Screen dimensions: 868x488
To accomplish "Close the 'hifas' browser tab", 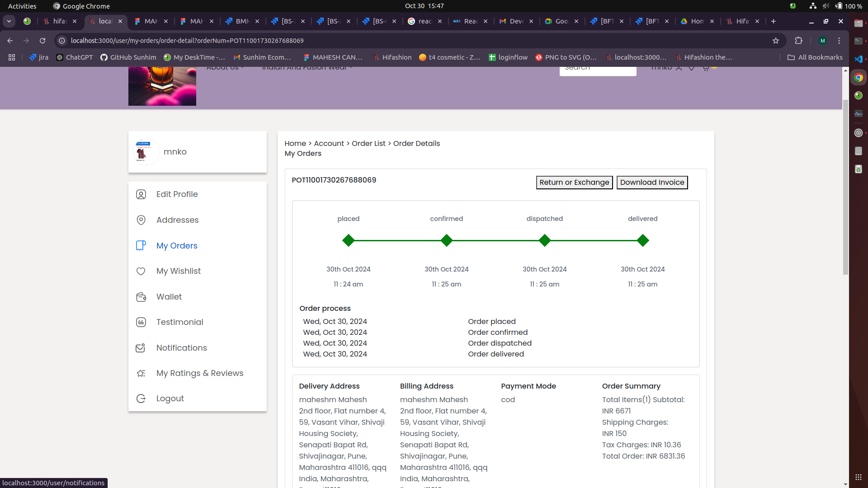I will pyautogui.click(x=75, y=21).
